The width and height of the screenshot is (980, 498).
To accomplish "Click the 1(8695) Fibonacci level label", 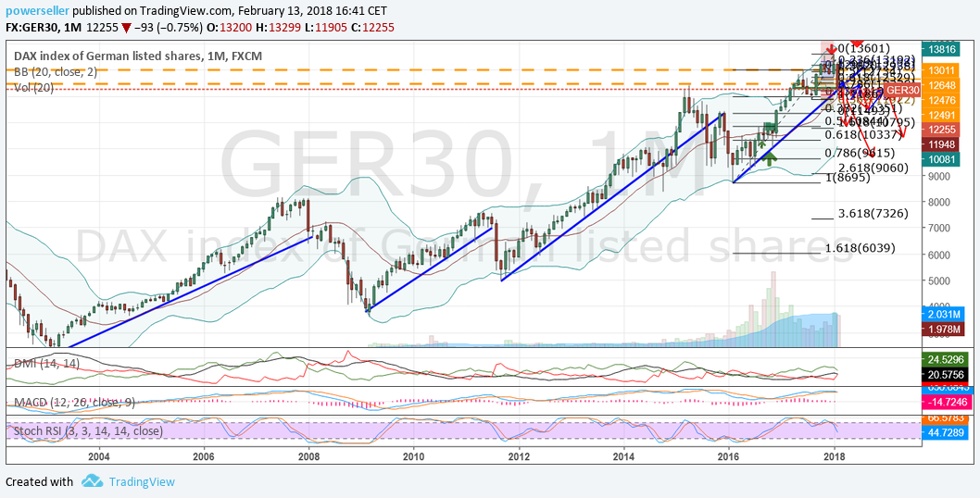I will (x=848, y=178).
